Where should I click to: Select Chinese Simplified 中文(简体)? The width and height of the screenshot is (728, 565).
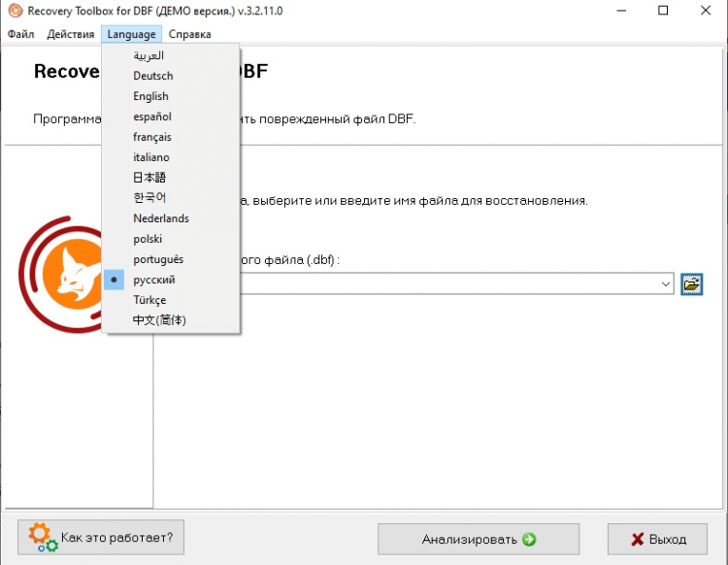click(x=171, y=319)
